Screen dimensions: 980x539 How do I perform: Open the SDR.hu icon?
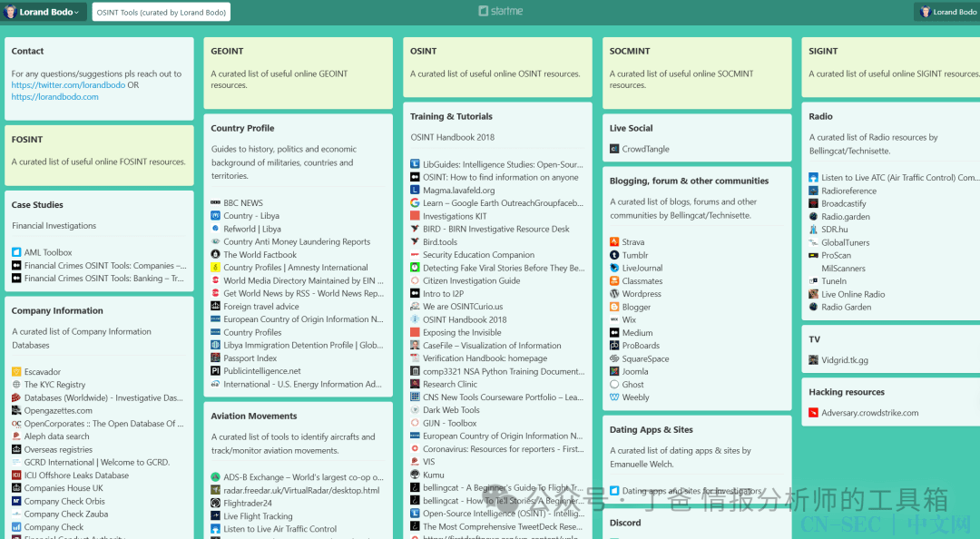tap(813, 230)
